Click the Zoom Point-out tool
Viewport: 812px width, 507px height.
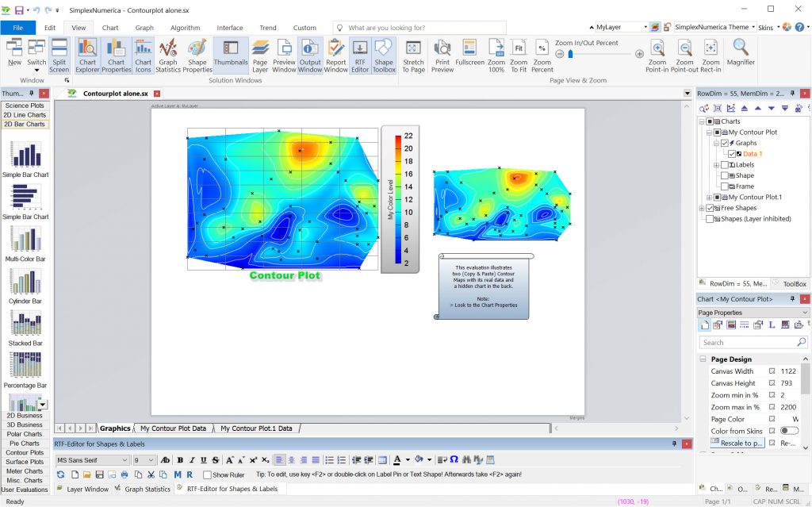pyautogui.click(x=684, y=56)
